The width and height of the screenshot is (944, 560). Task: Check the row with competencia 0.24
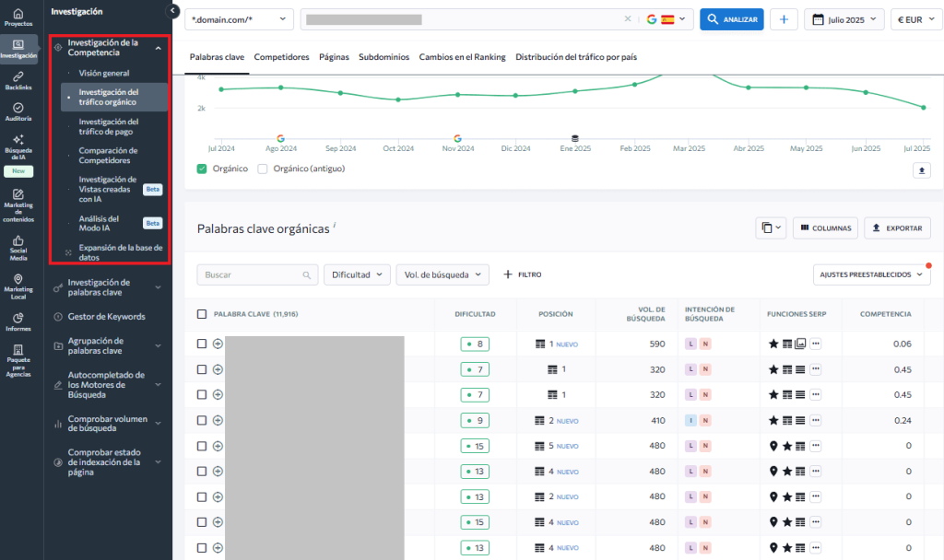pos(202,420)
